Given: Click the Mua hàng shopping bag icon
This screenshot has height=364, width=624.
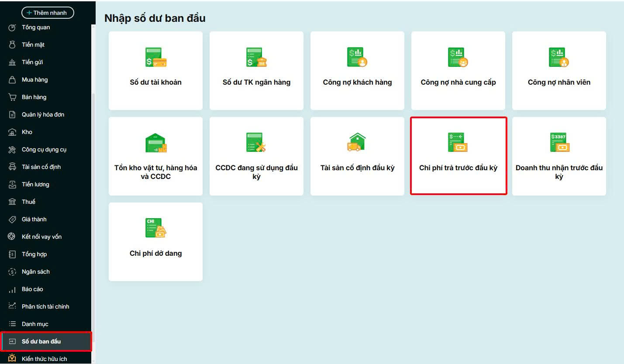Looking at the screenshot, I should [x=12, y=80].
